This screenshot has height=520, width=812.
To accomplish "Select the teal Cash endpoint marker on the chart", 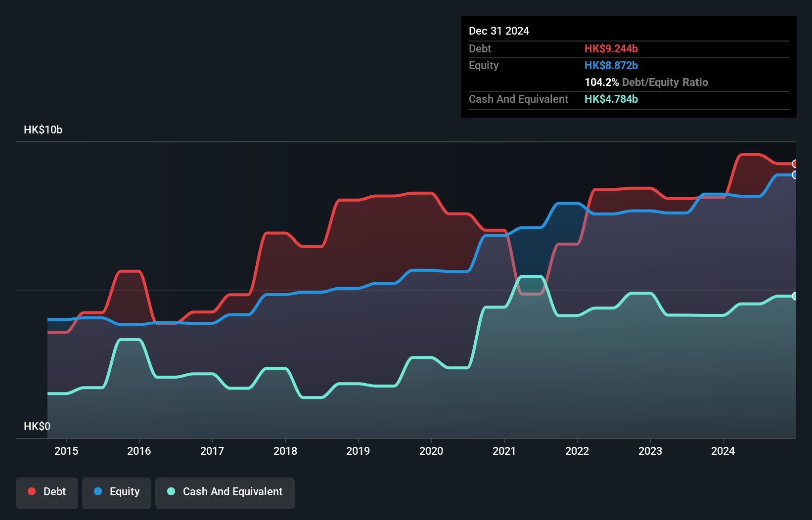I will click(795, 296).
